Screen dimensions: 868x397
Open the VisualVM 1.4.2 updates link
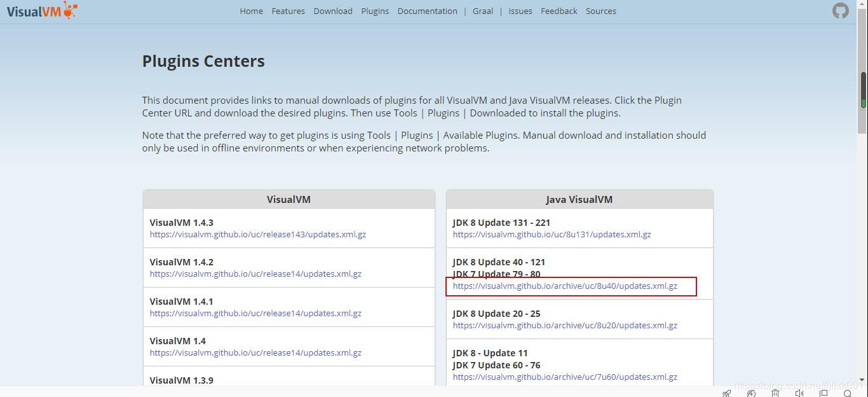click(255, 274)
